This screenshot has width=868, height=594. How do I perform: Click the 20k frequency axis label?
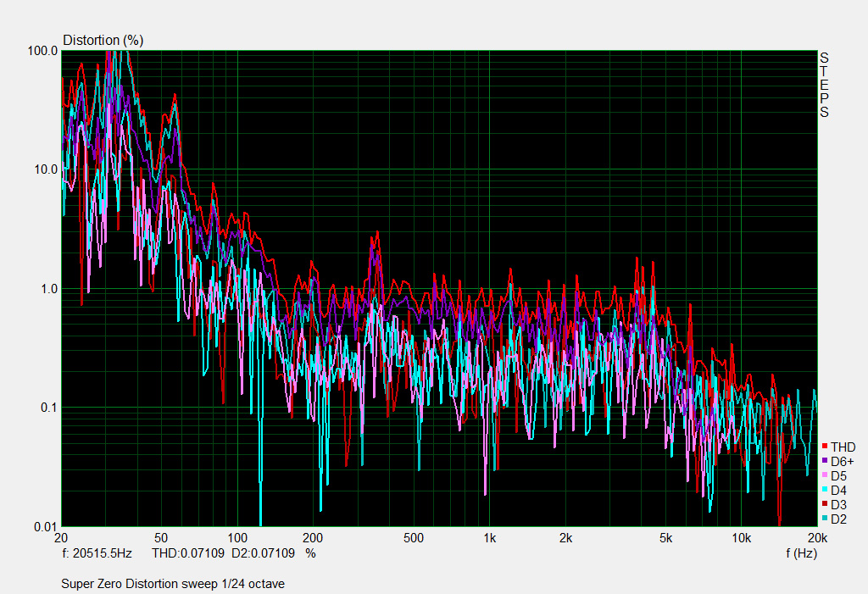[817, 538]
